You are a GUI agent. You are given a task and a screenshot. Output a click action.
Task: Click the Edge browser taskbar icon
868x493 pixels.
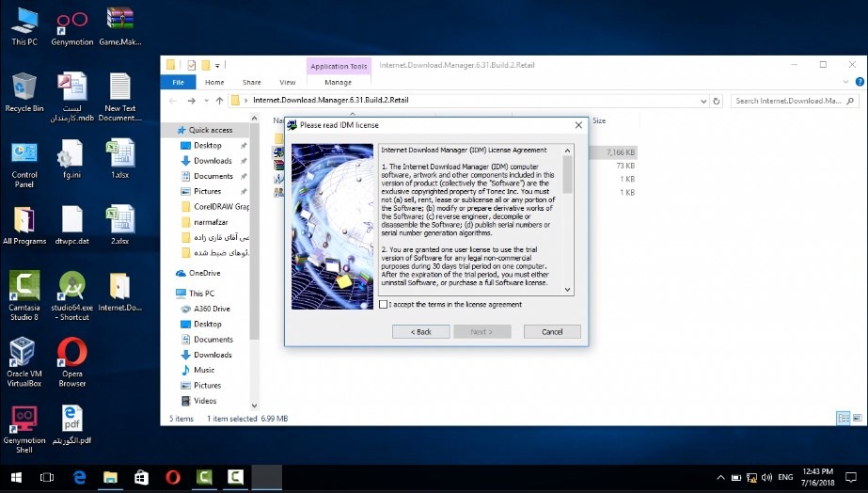80,477
